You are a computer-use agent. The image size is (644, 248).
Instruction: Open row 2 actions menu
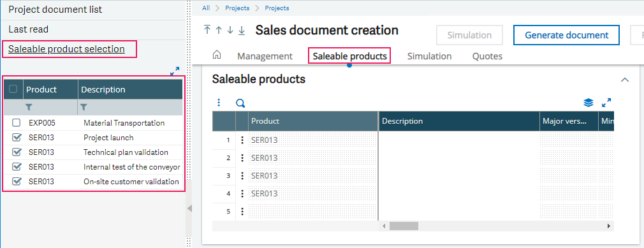(242, 157)
